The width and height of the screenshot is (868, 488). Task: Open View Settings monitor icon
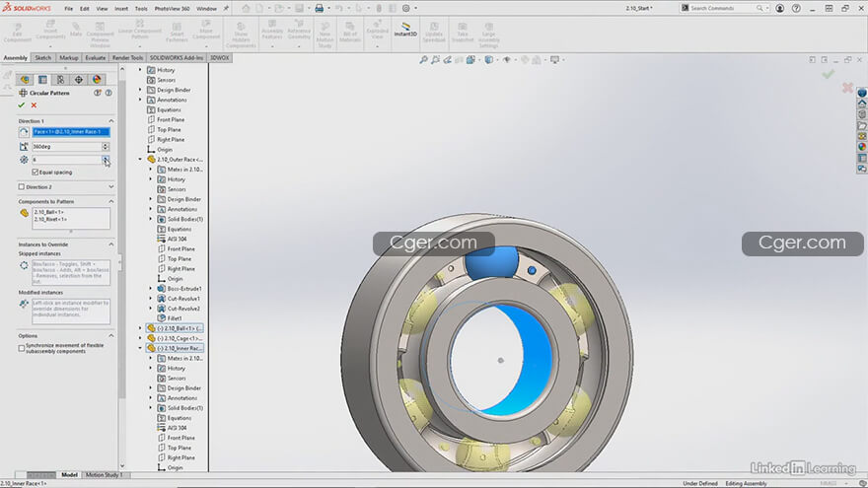554,60
